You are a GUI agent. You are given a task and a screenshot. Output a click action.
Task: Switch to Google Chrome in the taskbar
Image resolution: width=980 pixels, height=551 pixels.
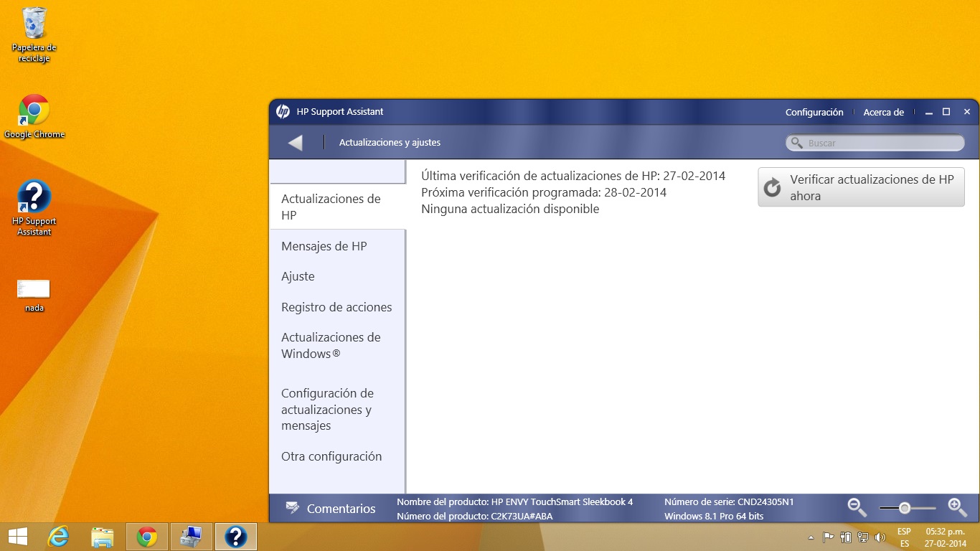click(147, 537)
